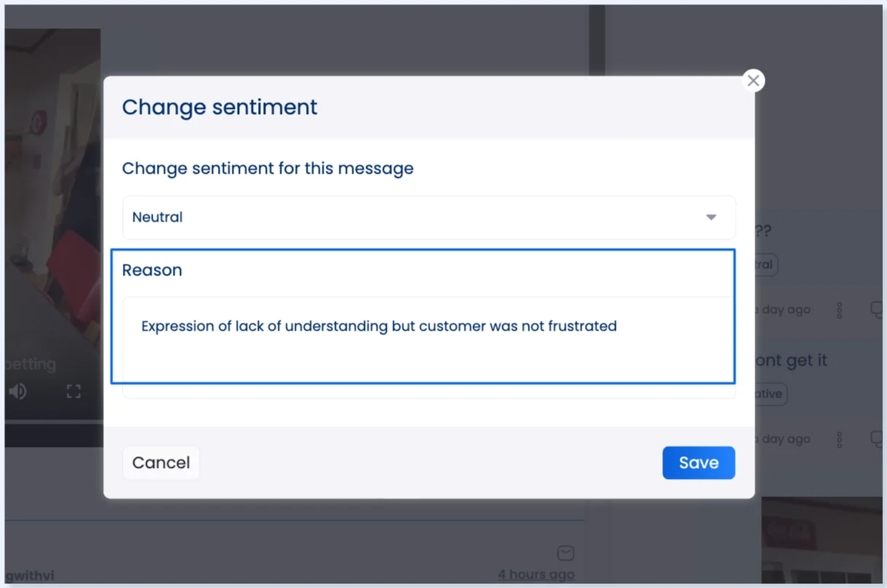Open the sentiment dropdown showing Neutral
The width and height of the screenshot is (887, 588).
point(429,217)
